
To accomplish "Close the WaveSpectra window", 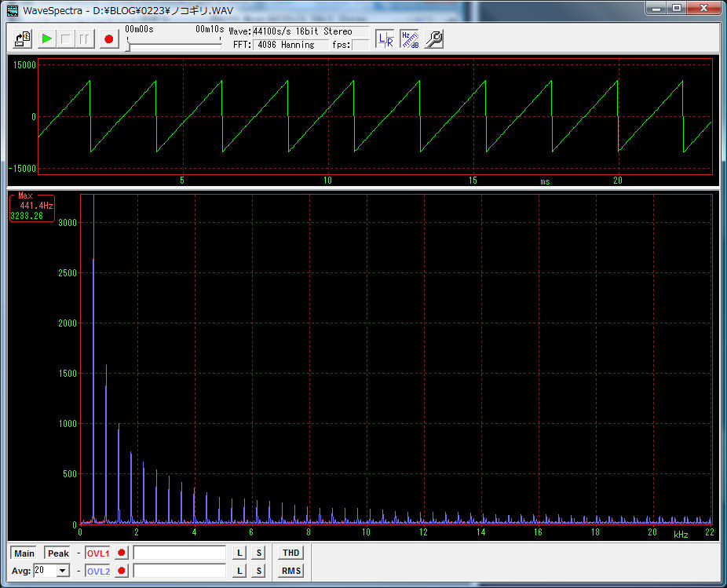I will [x=703, y=8].
